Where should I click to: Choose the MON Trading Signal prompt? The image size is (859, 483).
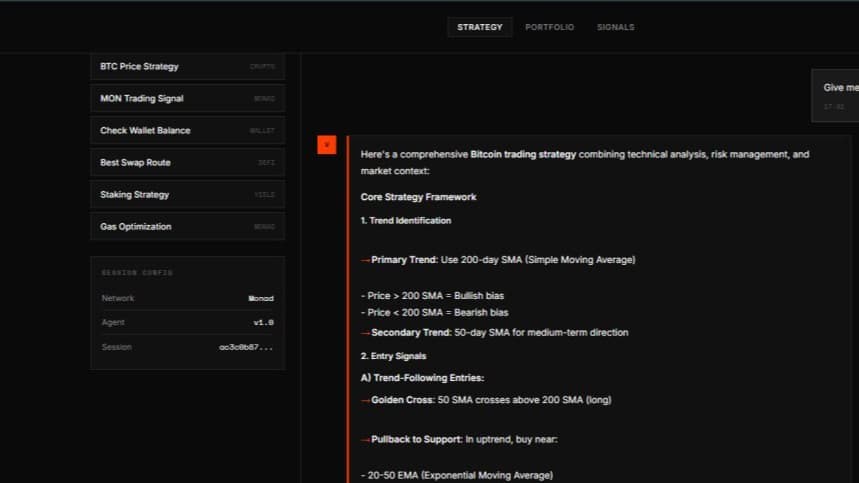coord(141,98)
